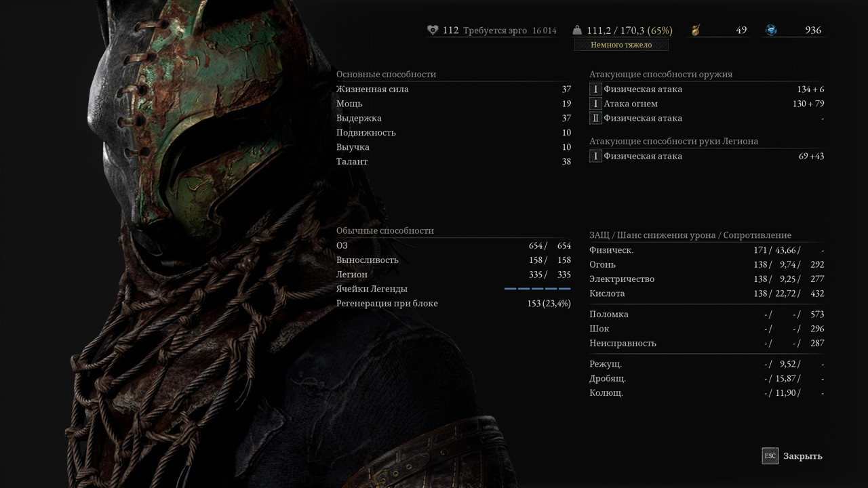Click the Физическ. defense row
This screenshot has height=488, width=868.
707,250
